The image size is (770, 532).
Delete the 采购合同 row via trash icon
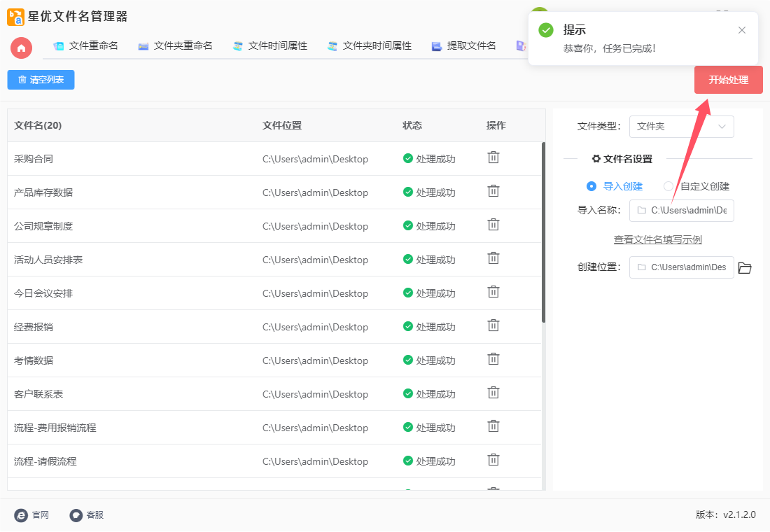493,157
